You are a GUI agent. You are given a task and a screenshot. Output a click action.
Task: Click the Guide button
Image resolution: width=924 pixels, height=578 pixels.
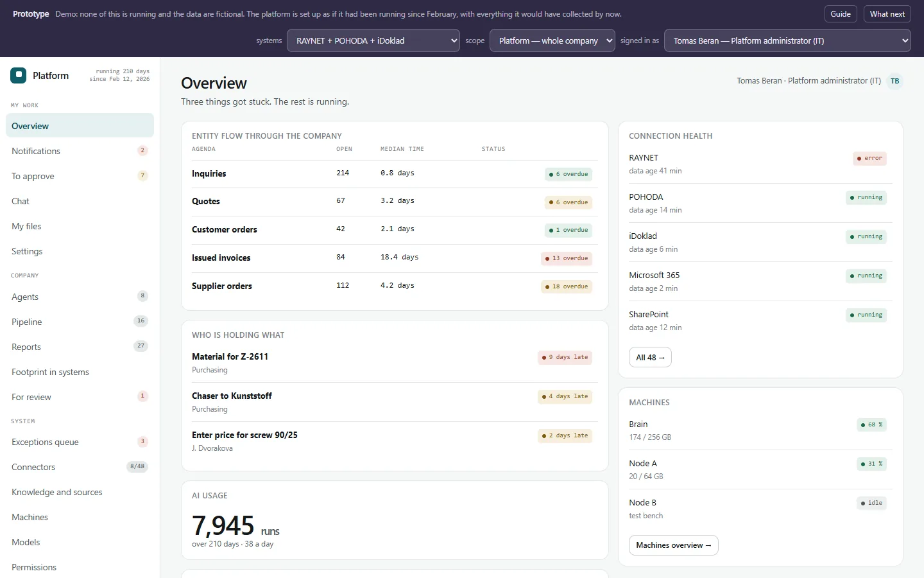(841, 14)
